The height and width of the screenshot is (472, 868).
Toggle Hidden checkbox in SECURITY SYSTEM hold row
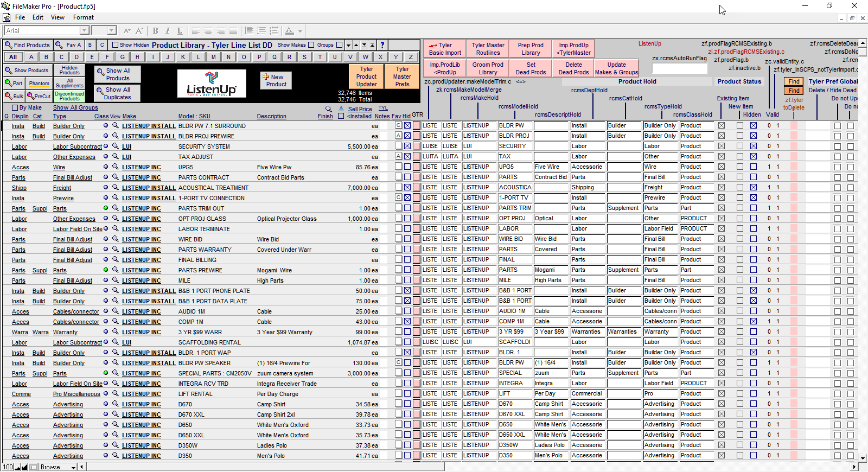(x=754, y=146)
